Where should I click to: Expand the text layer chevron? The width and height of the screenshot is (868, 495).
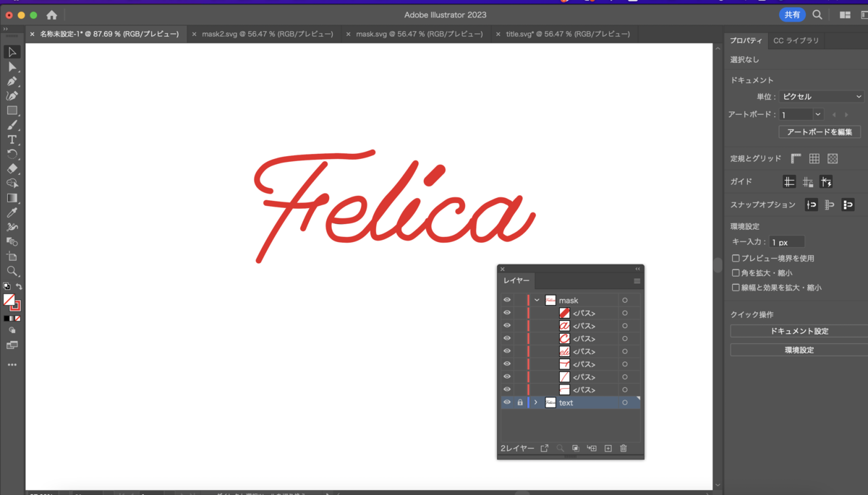tap(536, 403)
